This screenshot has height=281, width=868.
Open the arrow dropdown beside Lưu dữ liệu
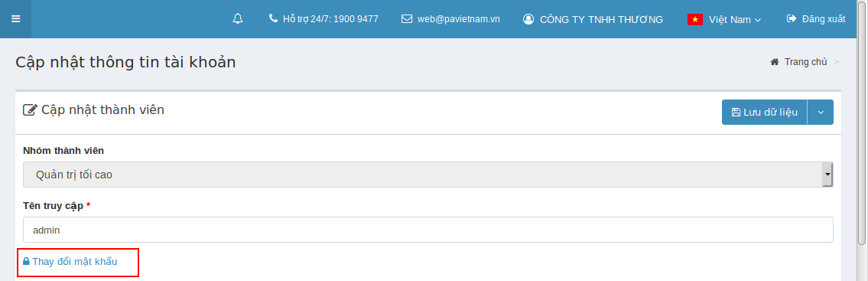821,112
